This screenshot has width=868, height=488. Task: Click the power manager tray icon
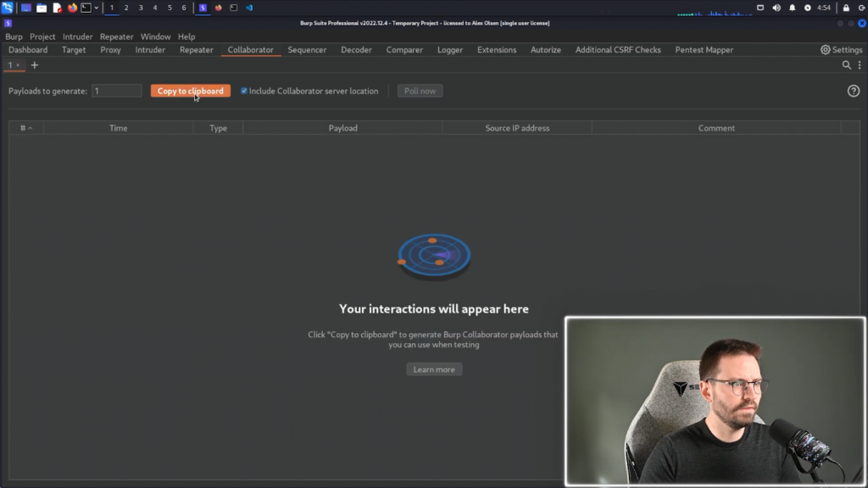808,8
